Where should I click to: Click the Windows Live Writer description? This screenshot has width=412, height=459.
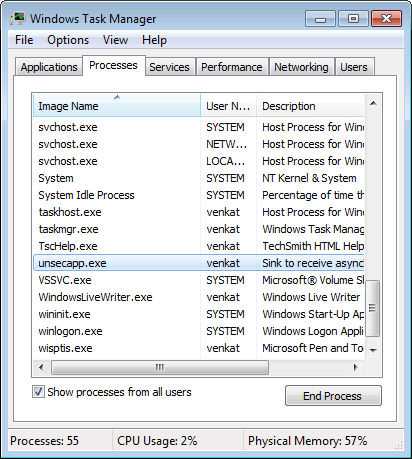coord(311,297)
